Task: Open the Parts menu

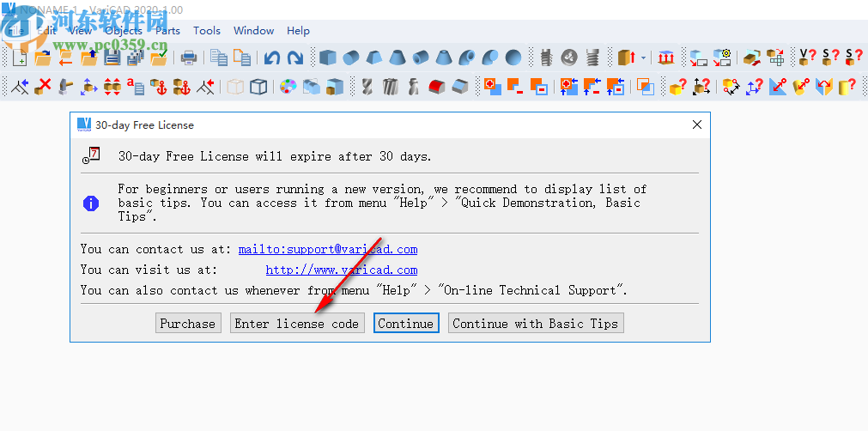Action: click(167, 31)
